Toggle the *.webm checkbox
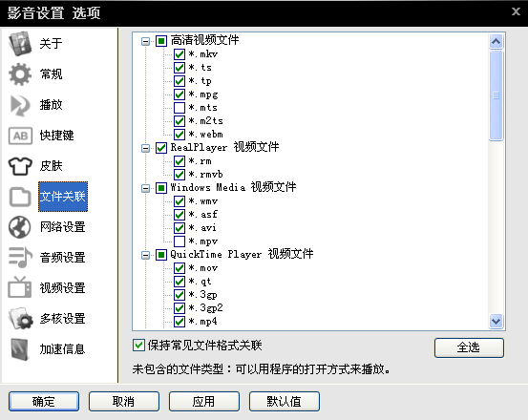The height and width of the screenshot is (420, 528). pos(180,135)
